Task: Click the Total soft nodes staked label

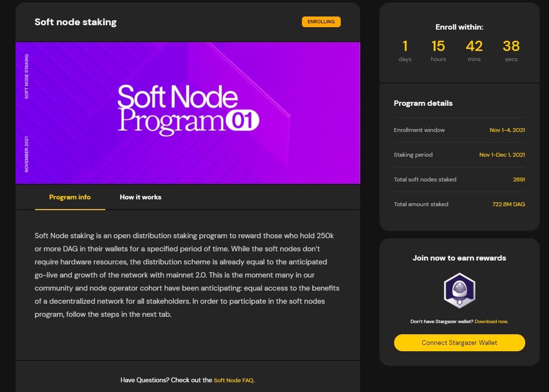Action: pyautogui.click(x=425, y=180)
